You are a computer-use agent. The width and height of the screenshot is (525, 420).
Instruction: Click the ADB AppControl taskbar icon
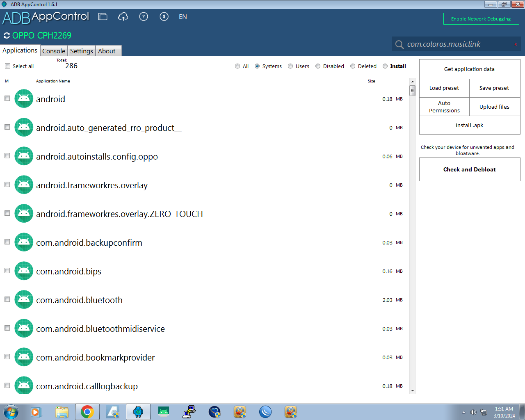[138, 412]
